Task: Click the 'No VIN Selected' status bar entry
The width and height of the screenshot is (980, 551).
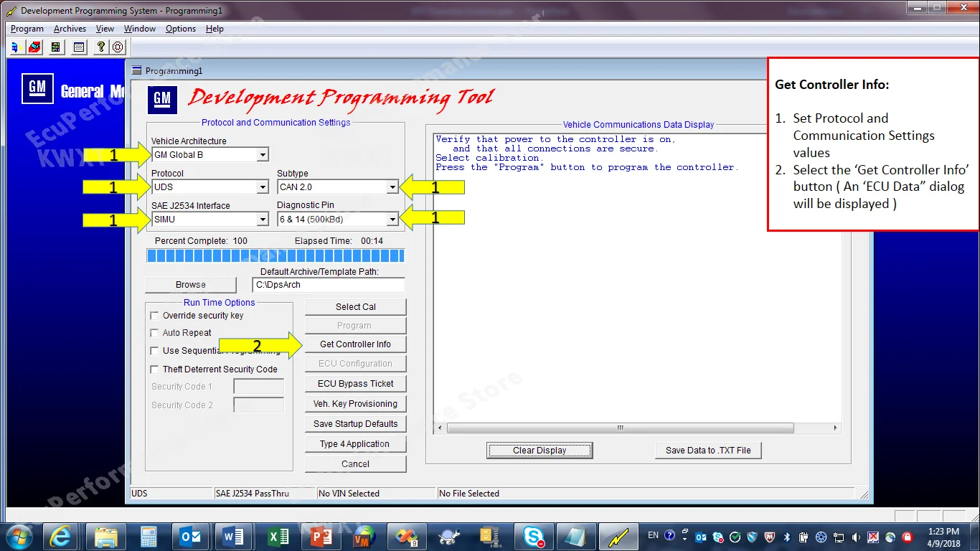Action: point(376,494)
